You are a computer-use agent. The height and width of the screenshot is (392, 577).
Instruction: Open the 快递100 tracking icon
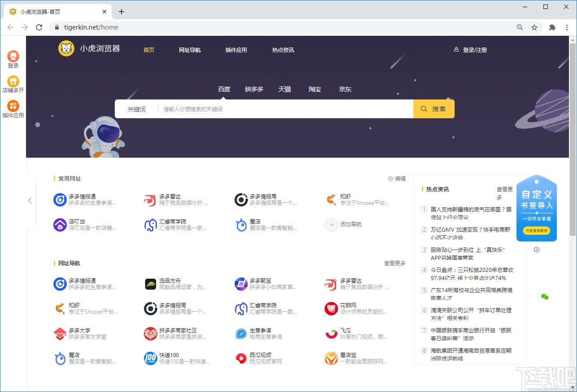(150, 358)
